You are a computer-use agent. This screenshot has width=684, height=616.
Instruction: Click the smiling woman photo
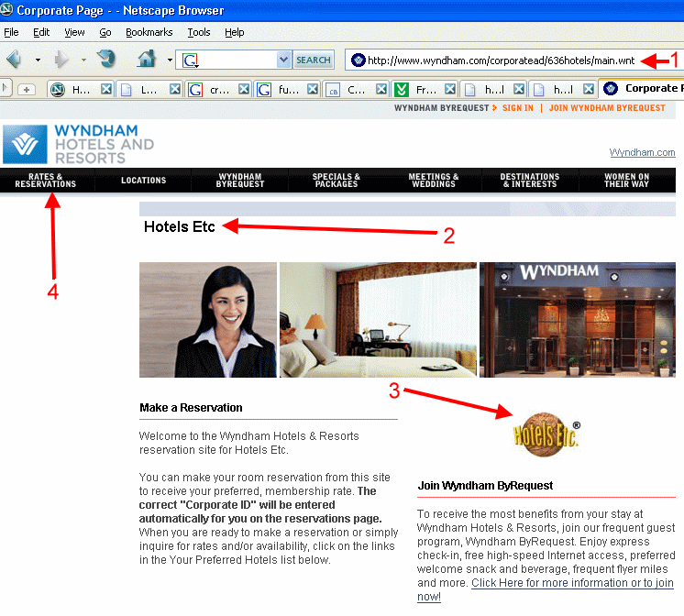point(208,320)
